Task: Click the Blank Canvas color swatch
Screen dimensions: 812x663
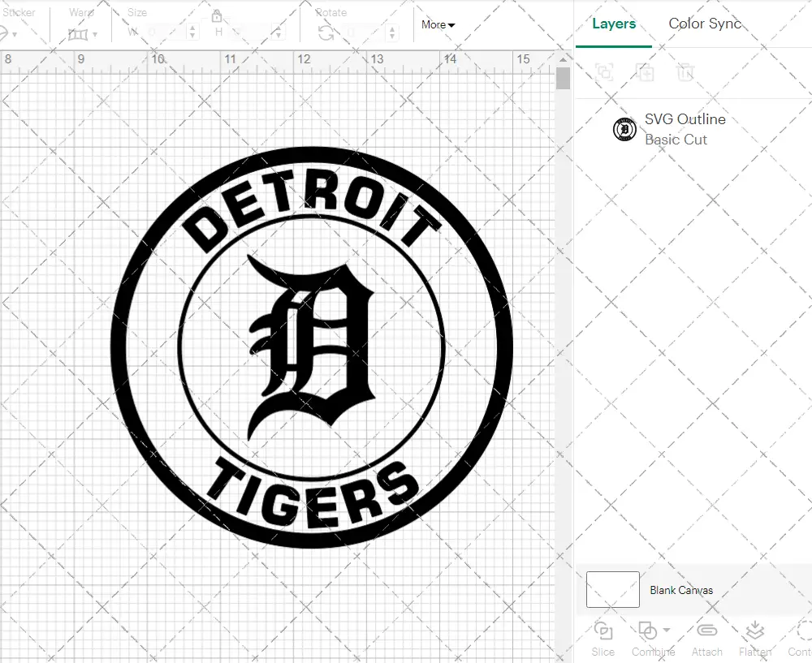Action: (x=611, y=590)
